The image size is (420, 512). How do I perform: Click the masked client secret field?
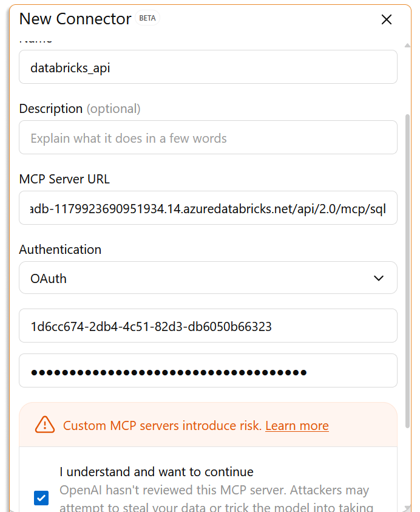pos(208,371)
